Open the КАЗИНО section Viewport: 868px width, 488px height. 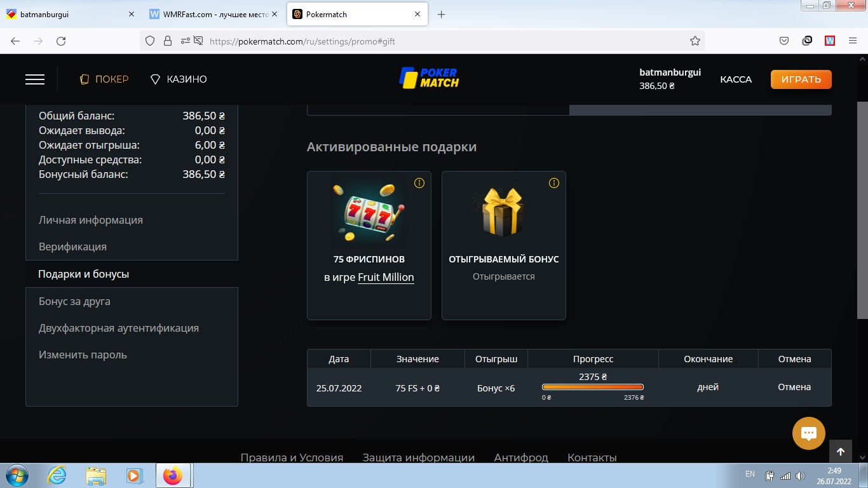(x=179, y=79)
